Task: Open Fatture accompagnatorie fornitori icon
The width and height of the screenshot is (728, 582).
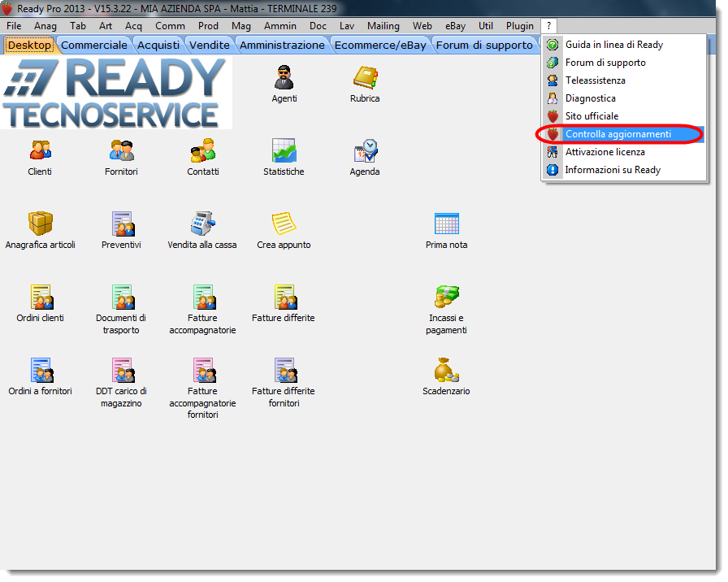Action: (x=203, y=370)
